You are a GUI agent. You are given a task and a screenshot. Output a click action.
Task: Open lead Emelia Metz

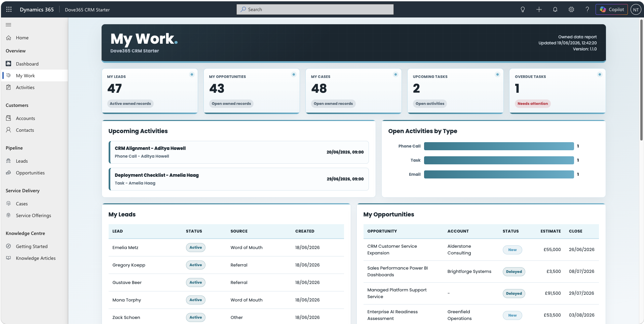(x=125, y=248)
